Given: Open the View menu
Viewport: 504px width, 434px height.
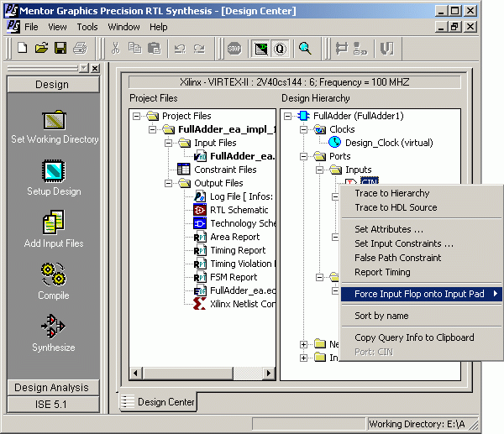Looking at the screenshot, I should pos(57,27).
